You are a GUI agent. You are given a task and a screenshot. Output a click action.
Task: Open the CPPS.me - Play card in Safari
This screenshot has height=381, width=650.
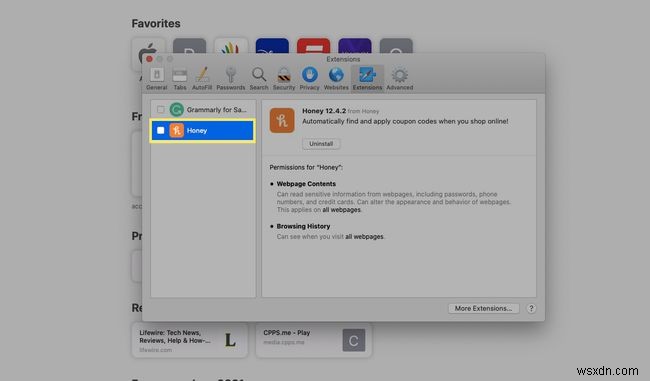(314, 340)
